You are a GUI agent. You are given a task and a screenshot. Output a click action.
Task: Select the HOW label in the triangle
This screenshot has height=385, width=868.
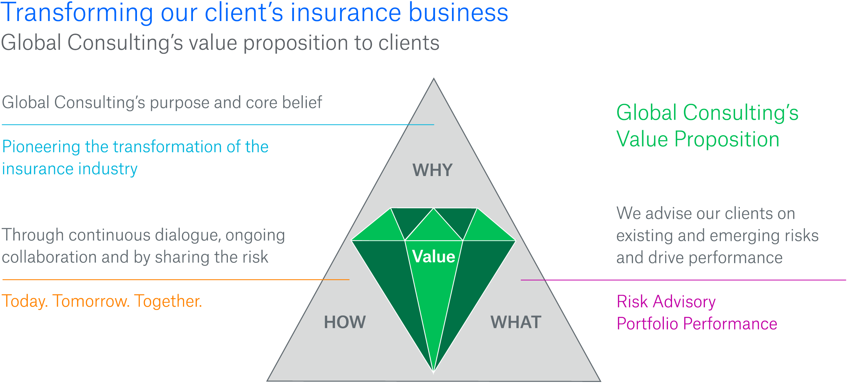[x=345, y=322]
